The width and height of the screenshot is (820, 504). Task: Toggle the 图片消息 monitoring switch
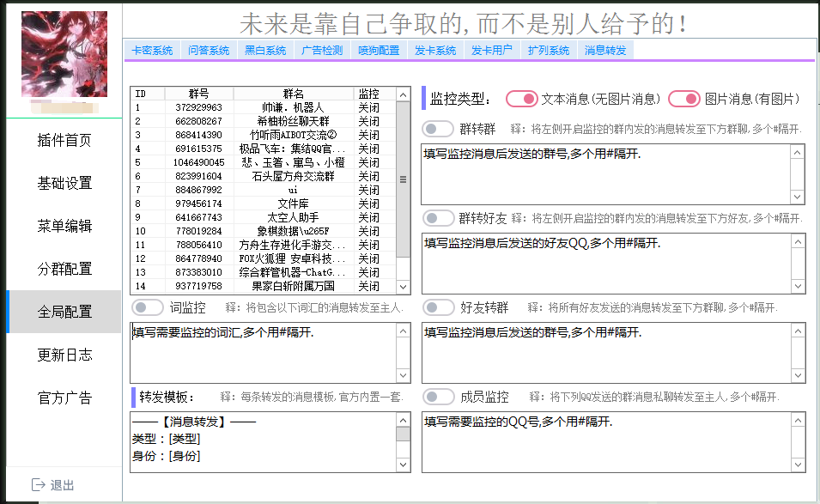[684, 99]
